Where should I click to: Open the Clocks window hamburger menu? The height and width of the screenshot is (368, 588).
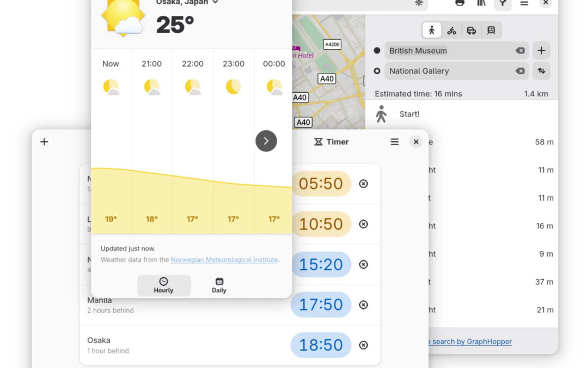[395, 142]
